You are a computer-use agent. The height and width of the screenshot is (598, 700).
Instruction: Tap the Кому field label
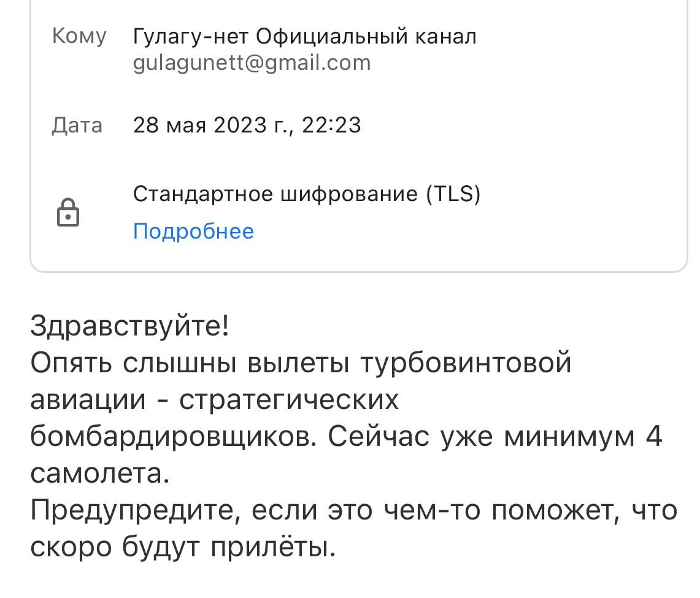tap(79, 36)
